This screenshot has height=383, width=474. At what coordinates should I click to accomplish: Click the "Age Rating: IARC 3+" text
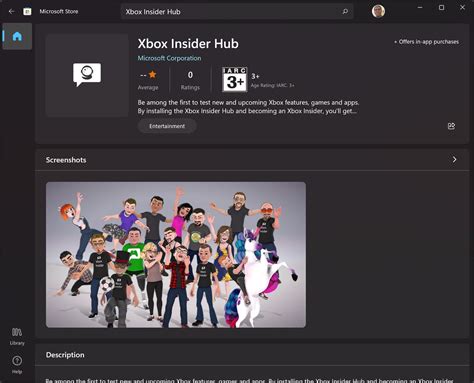[272, 85]
